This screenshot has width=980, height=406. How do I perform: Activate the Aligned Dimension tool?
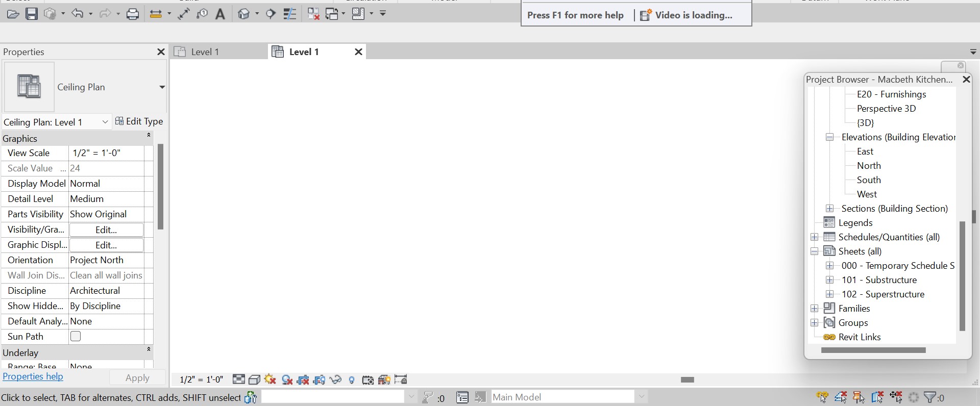coord(184,14)
